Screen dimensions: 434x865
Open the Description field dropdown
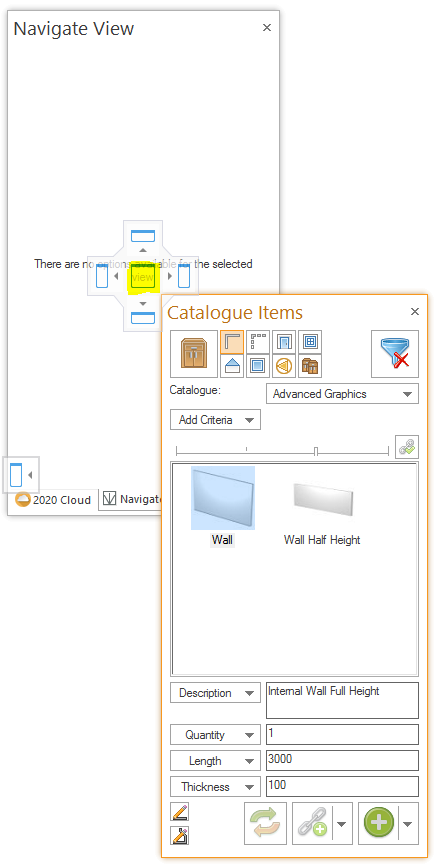tap(216, 693)
